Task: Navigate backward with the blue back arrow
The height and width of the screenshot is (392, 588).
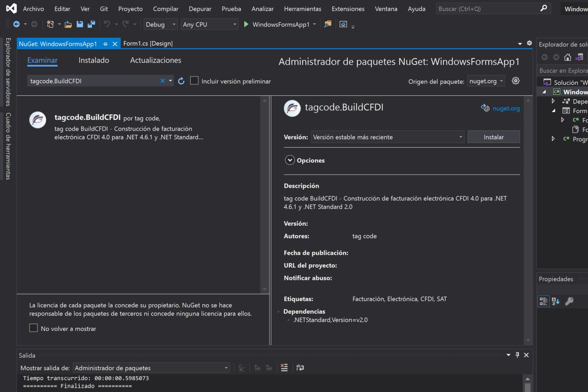Action: tap(16, 24)
